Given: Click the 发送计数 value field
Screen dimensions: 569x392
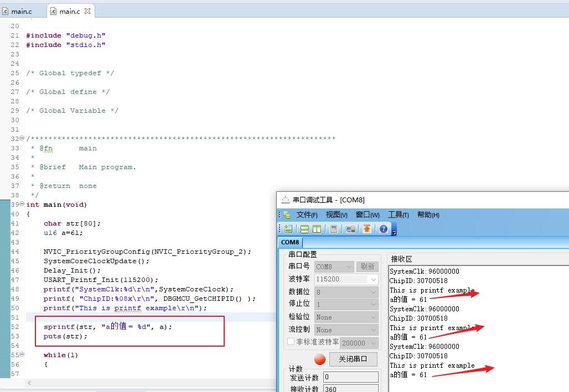Looking at the screenshot, I should (x=350, y=377).
